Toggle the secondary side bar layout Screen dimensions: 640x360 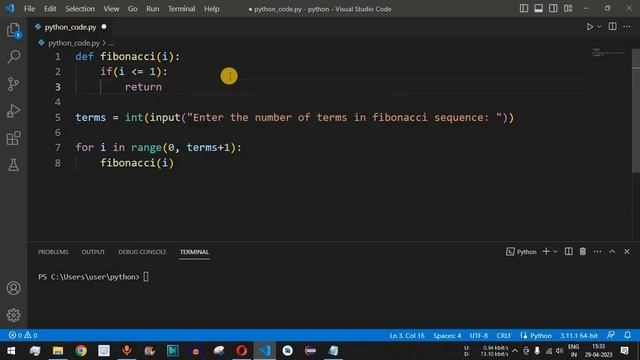pyautogui.click(x=553, y=9)
